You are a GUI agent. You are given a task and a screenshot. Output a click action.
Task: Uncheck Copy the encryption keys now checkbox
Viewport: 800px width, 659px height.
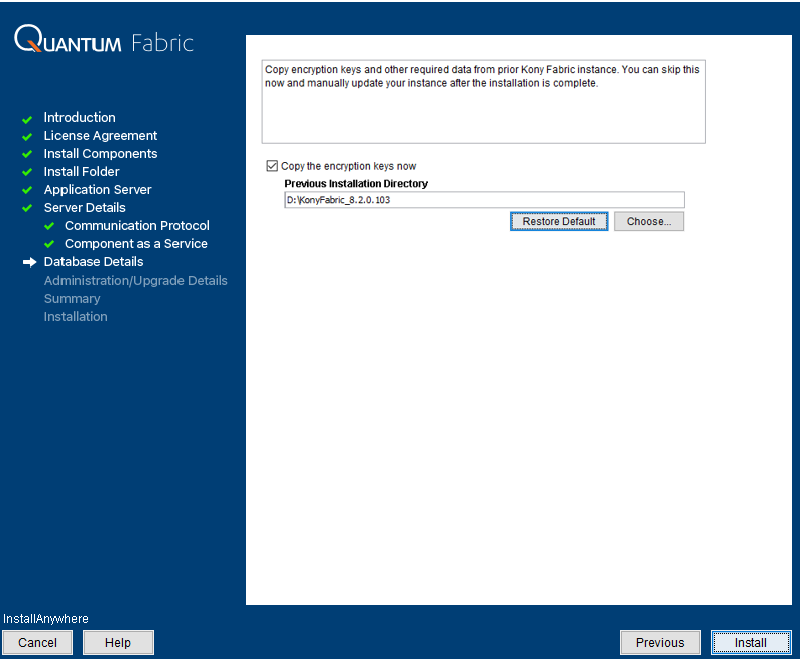272,166
